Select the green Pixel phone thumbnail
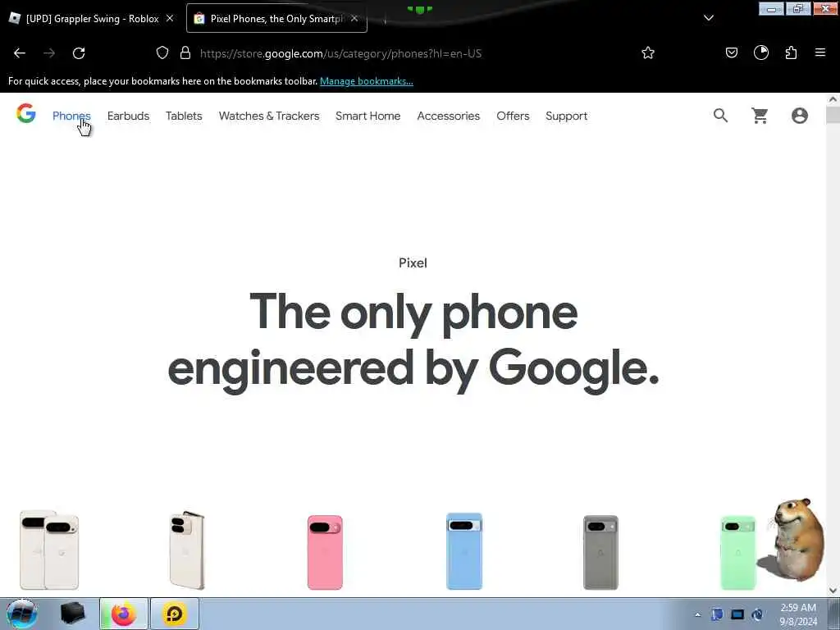Viewport: 840px width, 630px height. pos(738,552)
